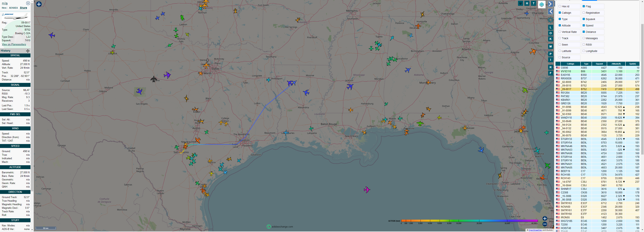Image resolution: width=644 pixels, height=232 pixels.
Task: Close the selected aircraft info panel
Action: point(28,3)
